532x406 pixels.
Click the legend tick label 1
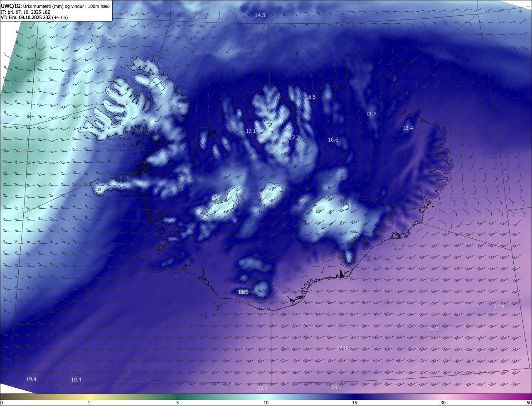(89, 403)
